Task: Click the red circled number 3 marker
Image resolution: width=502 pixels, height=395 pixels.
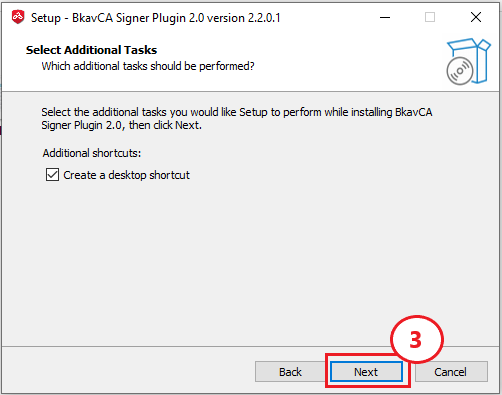Action: point(416,340)
